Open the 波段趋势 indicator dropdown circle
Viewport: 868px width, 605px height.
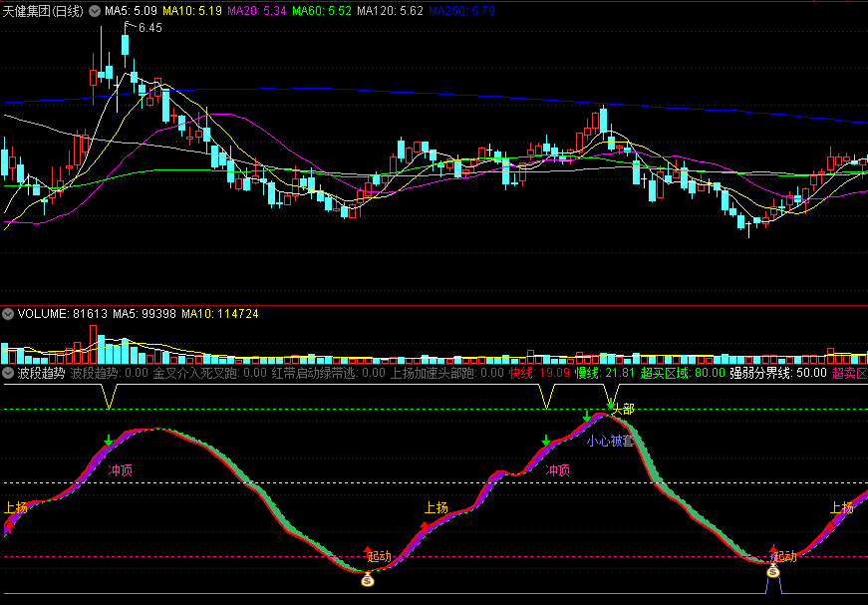pyautogui.click(x=8, y=373)
